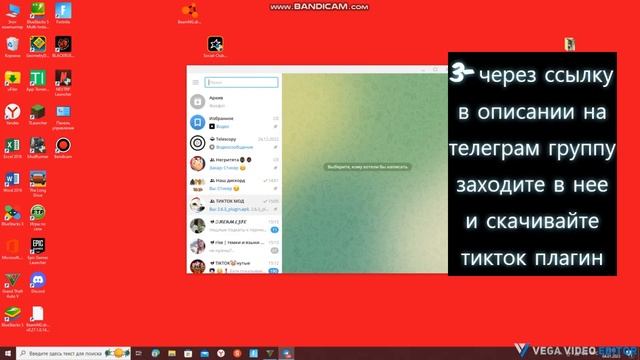Open the NEXTRP Launcher shortcut
640x360 pixels.
tap(63, 83)
